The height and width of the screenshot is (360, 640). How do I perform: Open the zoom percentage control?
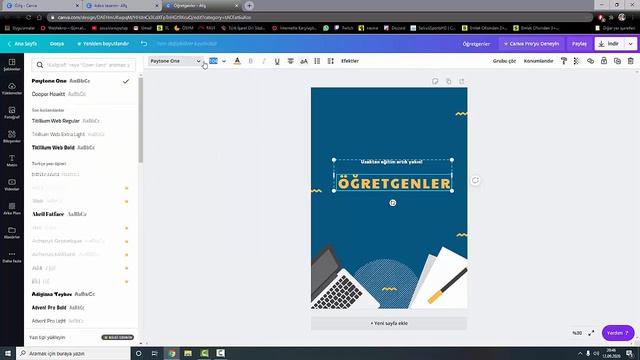pyautogui.click(x=577, y=333)
